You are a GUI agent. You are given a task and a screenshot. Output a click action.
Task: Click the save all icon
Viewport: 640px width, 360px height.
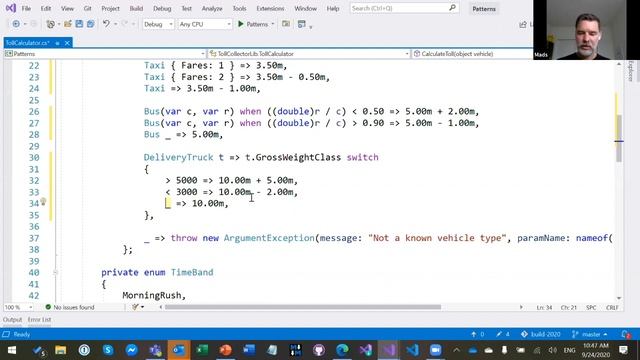[x=91, y=24]
